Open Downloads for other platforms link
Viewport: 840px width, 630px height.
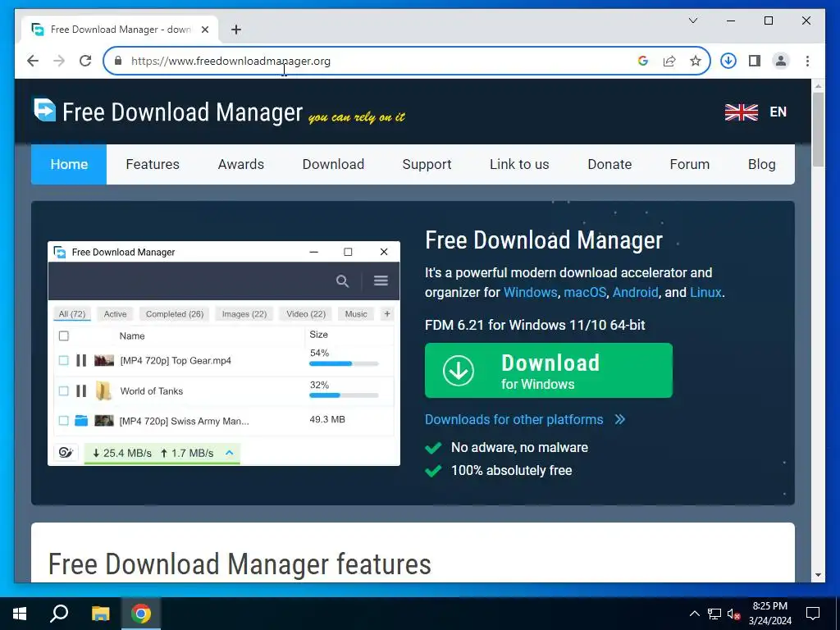pos(514,419)
